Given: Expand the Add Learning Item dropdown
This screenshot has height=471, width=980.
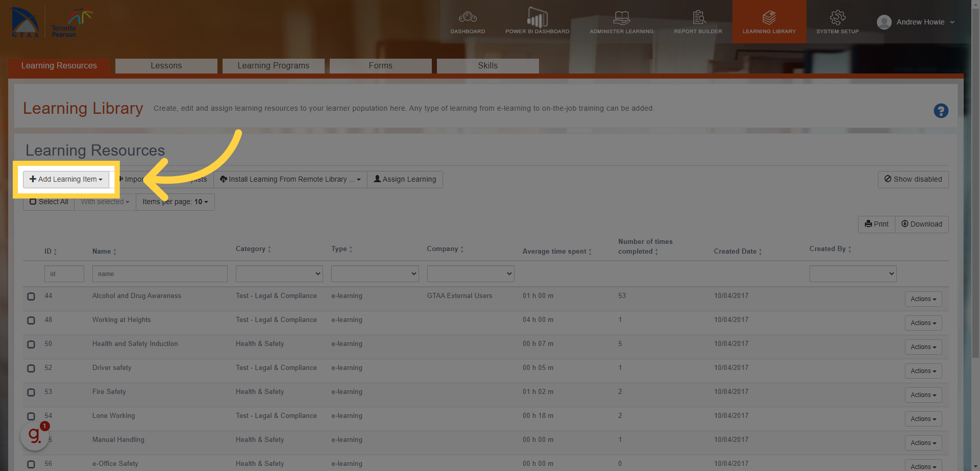Looking at the screenshot, I should pyautogui.click(x=66, y=179).
